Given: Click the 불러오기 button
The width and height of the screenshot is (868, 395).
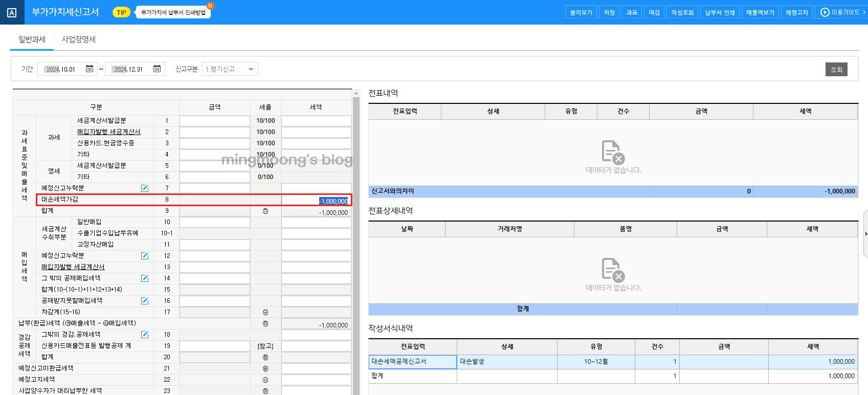Looking at the screenshot, I should 581,12.
